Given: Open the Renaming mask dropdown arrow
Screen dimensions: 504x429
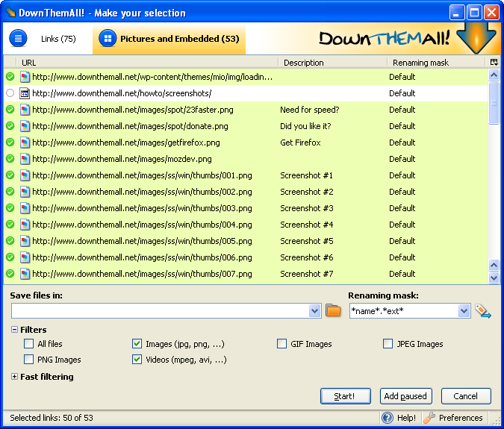Looking at the screenshot, I should coord(464,311).
